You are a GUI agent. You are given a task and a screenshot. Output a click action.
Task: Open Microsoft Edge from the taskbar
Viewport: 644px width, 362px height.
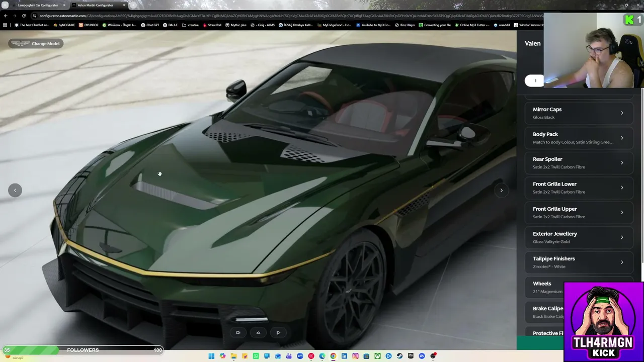point(322,356)
